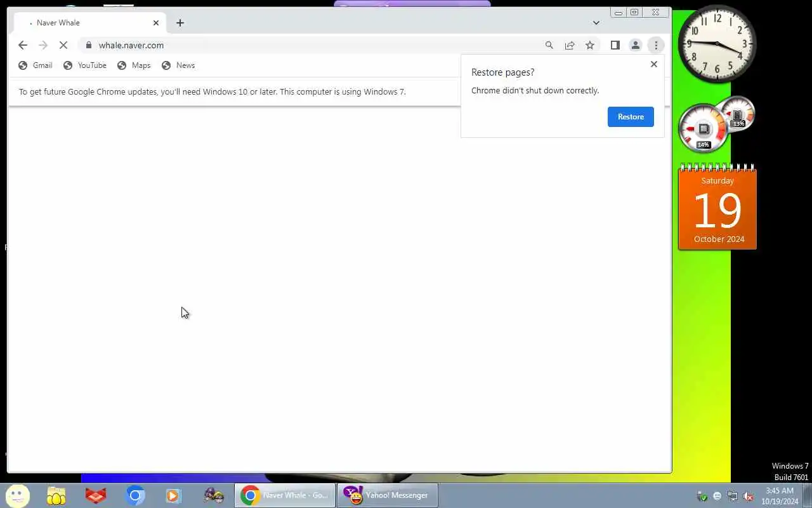Open the yellow eggs folder taskbar icon
Image resolution: width=812 pixels, height=508 pixels.
(x=56, y=495)
